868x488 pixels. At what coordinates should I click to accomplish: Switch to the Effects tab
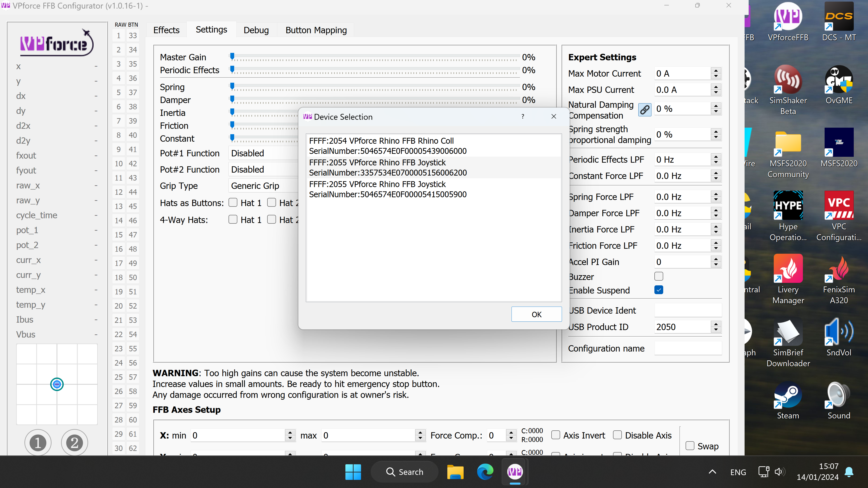pos(166,30)
